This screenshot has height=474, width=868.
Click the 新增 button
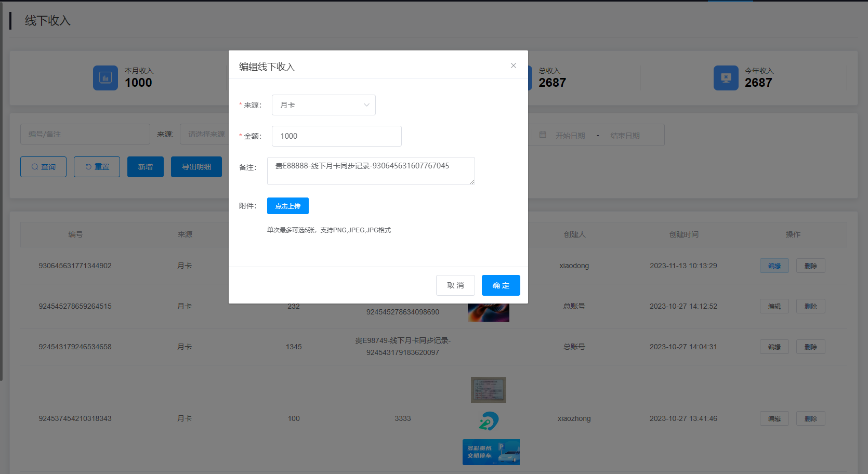[146, 167]
